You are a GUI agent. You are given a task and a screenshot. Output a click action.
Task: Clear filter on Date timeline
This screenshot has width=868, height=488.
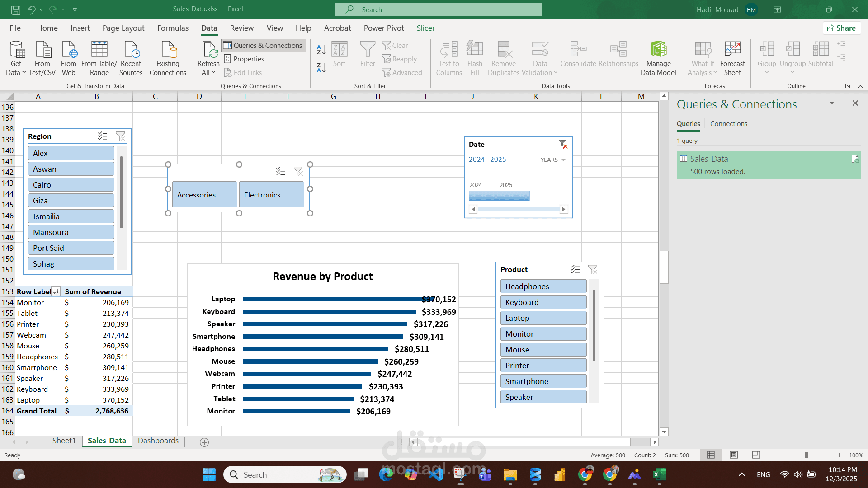pyautogui.click(x=563, y=144)
